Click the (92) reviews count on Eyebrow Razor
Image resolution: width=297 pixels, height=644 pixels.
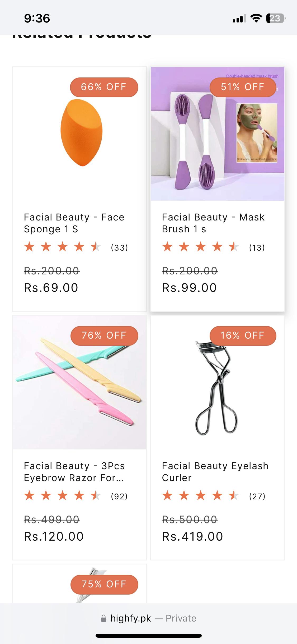click(x=119, y=496)
